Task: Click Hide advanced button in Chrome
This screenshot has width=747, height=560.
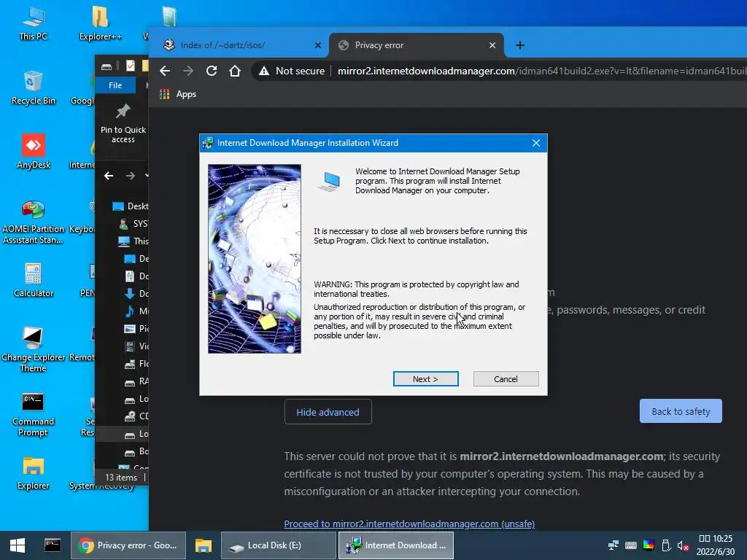Action: (328, 412)
